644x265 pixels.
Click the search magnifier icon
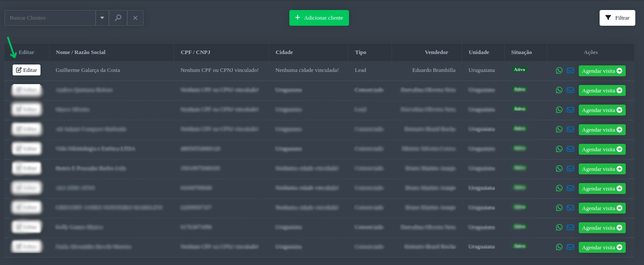118,18
